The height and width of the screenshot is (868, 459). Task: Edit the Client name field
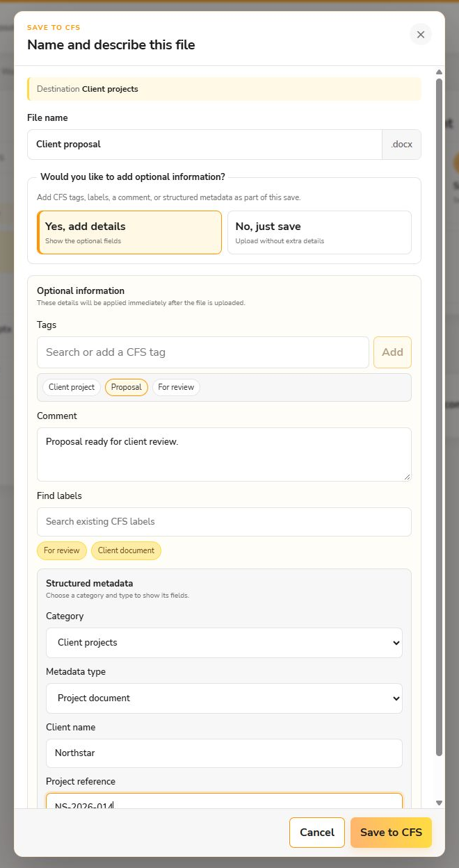pos(224,753)
